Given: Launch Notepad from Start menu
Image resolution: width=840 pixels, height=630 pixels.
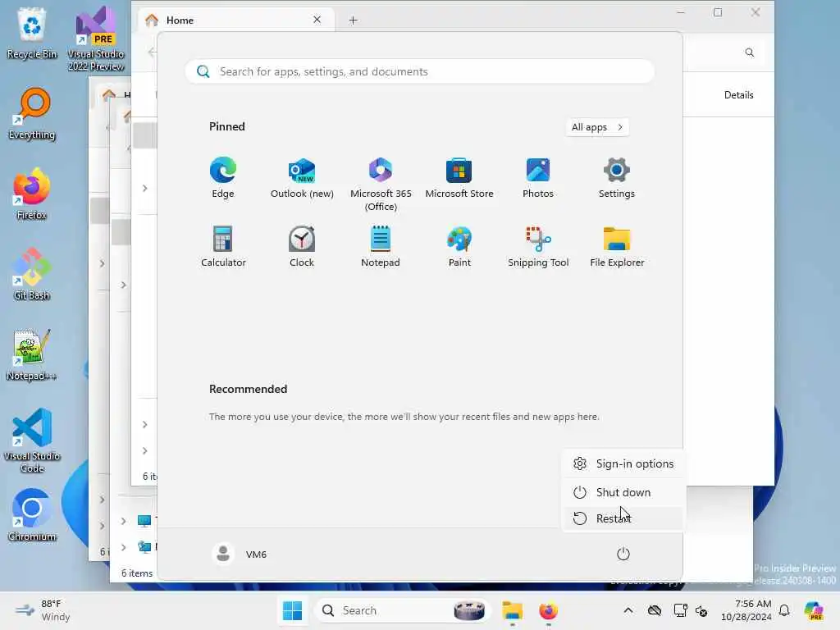Looking at the screenshot, I should click(x=381, y=246).
